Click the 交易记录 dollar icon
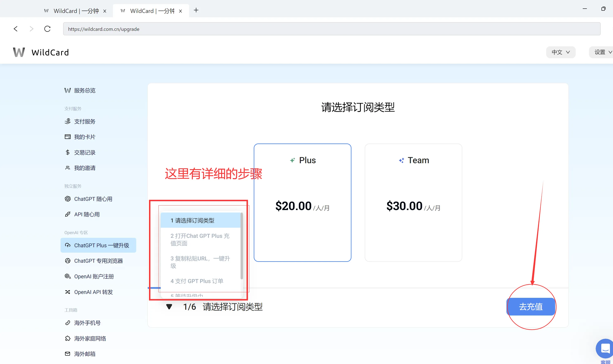The height and width of the screenshot is (364, 613). pos(67,152)
